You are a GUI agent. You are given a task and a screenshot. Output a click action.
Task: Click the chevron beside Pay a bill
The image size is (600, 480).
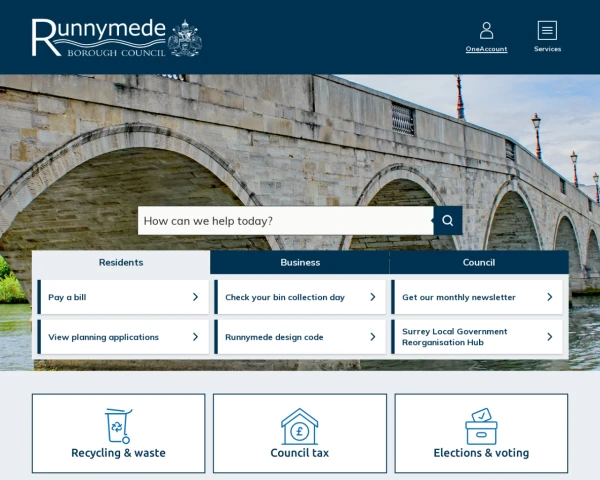195,297
